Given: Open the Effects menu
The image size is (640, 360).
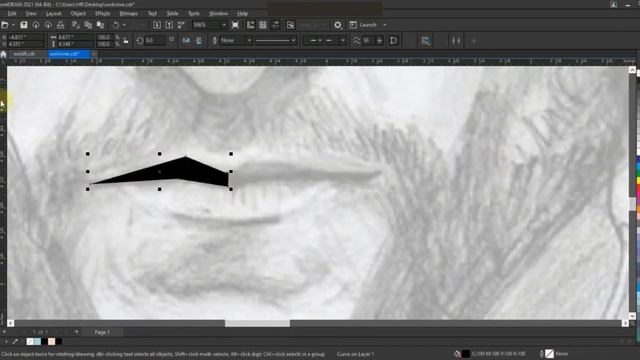Looking at the screenshot, I should tap(102, 13).
